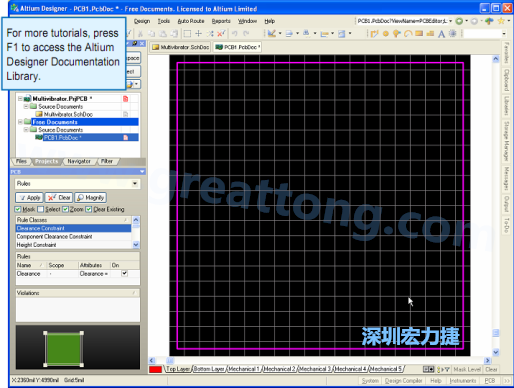This screenshot has width=514, height=388.
Task: Open the Rules dropdown in PCB panel
Action: tap(135, 184)
